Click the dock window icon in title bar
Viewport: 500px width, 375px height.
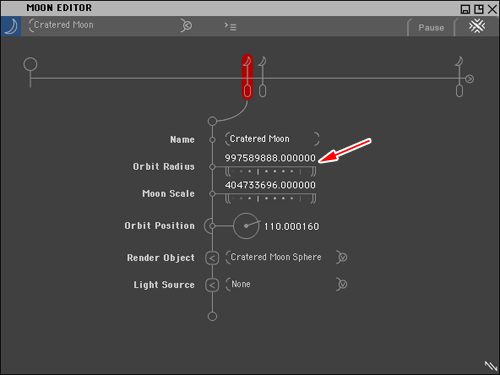pos(479,9)
